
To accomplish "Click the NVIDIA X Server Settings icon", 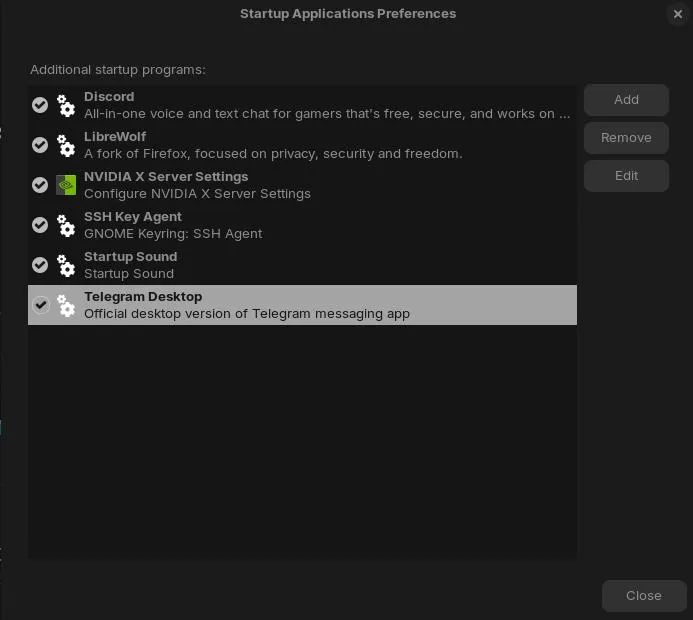I will point(66,185).
